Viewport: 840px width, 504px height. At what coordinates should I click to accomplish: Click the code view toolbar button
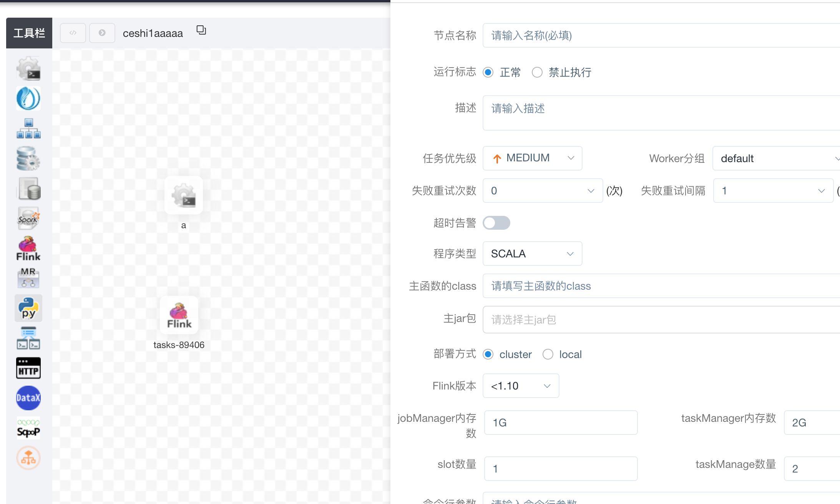(73, 33)
